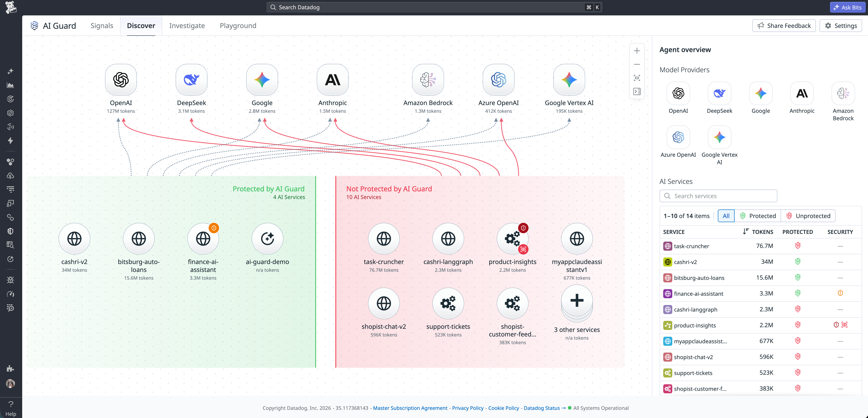
Task: Open the Privacy Policy link
Action: point(467,408)
